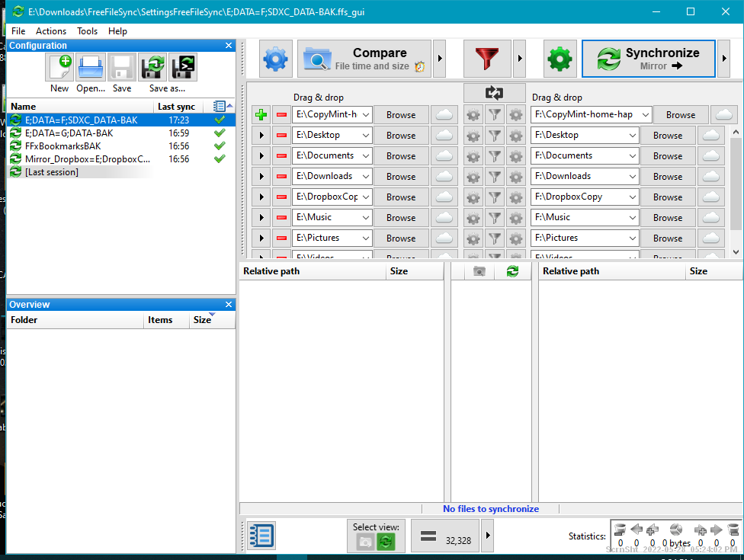
Task: Expand Compare variant dropdown arrow
Action: pyautogui.click(x=439, y=59)
